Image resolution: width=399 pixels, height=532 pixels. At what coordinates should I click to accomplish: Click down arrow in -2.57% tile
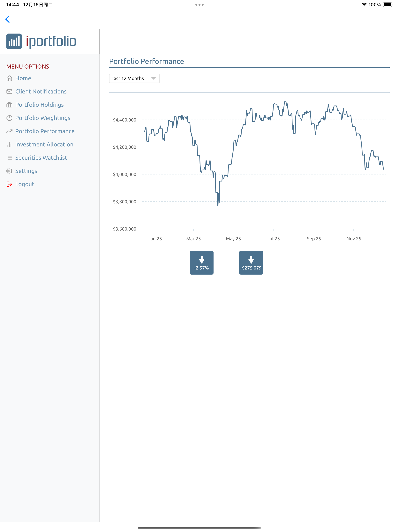(202, 260)
